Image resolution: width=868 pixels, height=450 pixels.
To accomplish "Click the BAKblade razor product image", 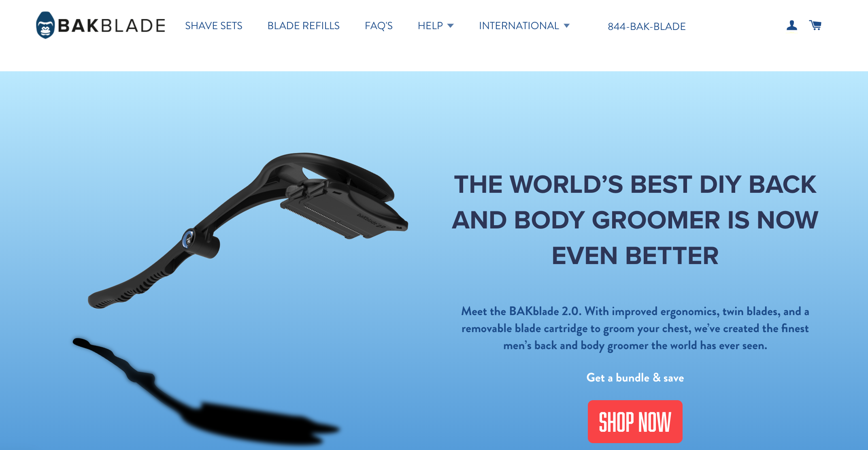I will coord(248,231).
